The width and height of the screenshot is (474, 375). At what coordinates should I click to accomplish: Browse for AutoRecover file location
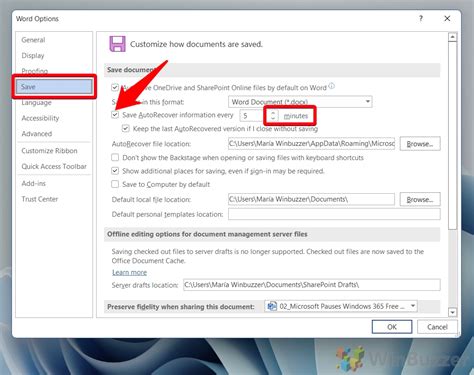(x=420, y=144)
